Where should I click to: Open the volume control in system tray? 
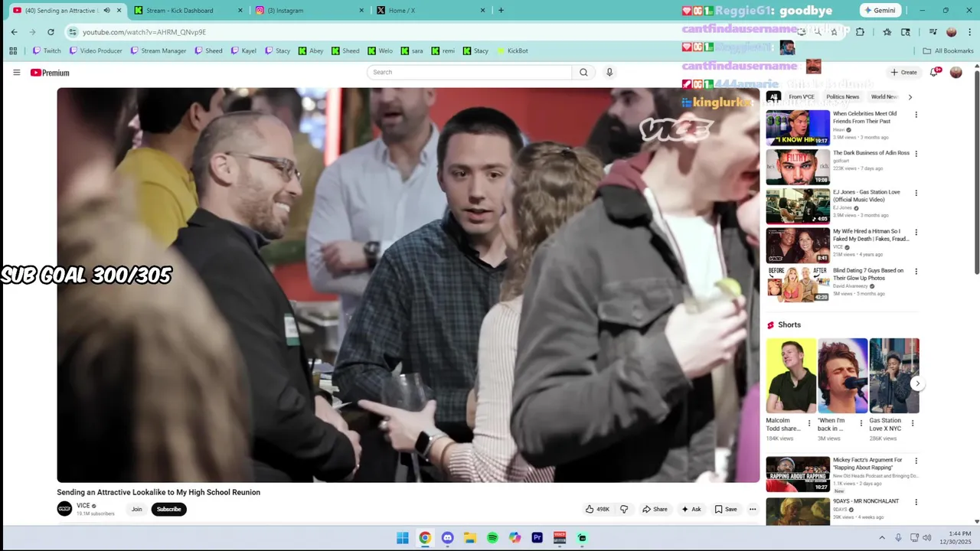(927, 538)
